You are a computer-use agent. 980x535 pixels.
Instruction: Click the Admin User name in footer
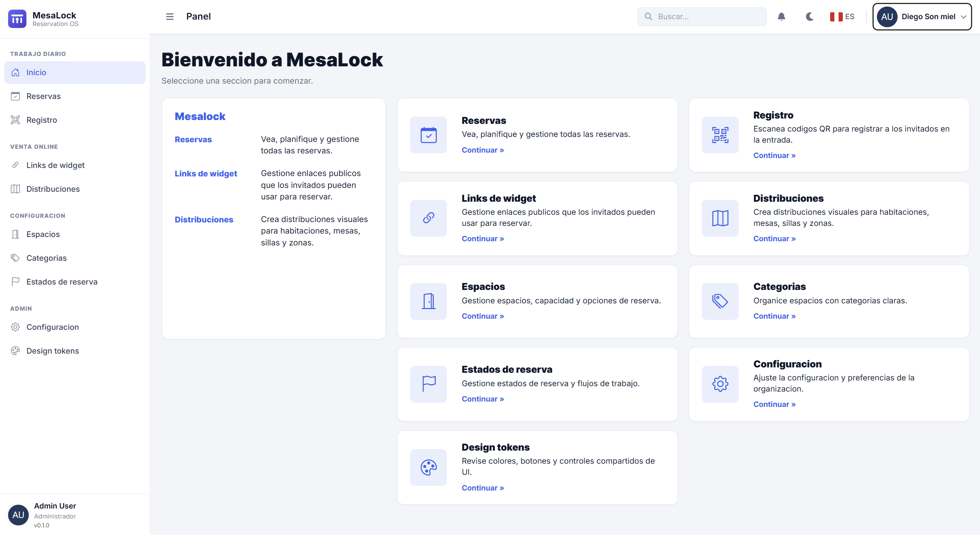coord(55,506)
